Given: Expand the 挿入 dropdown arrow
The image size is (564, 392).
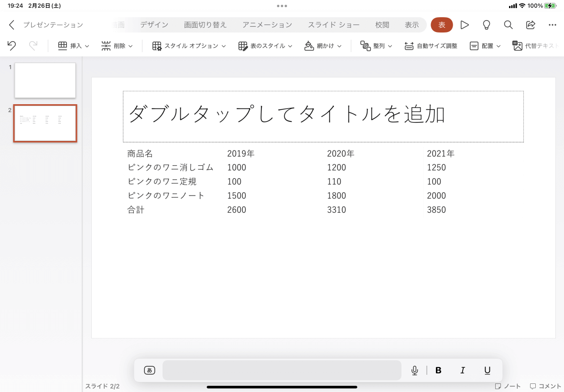Looking at the screenshot, I should click(x=87, y=46).
